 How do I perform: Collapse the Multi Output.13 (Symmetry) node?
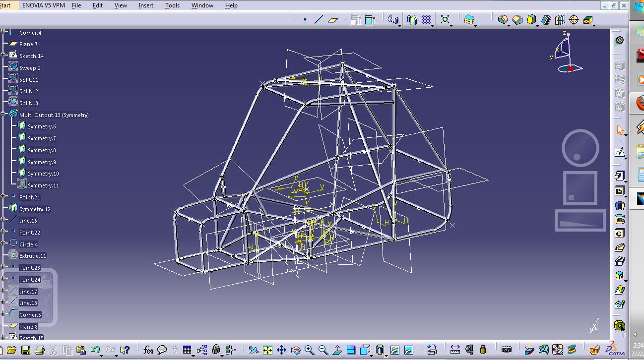click(3, 115)
